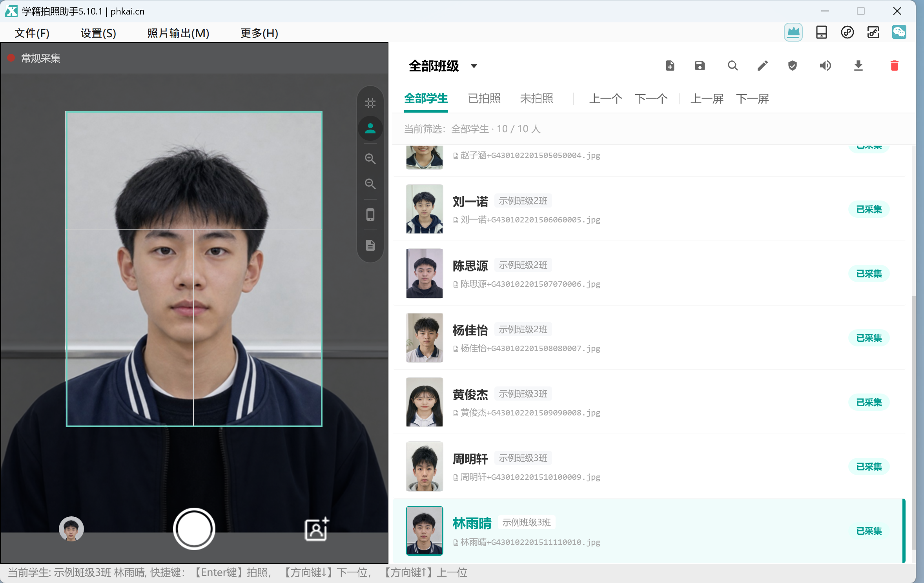Open the 设置(S) menu

coord(98,33)
